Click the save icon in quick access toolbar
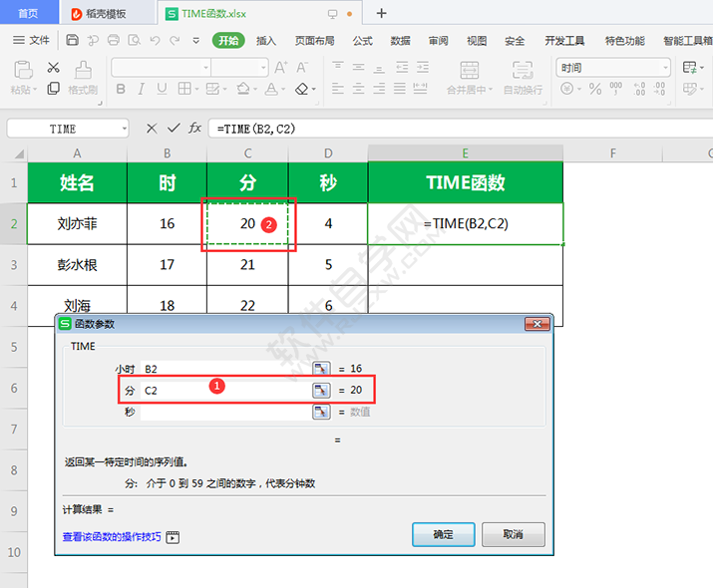The height and width of the screenshot is (588, 713). (x=73, y=41)
